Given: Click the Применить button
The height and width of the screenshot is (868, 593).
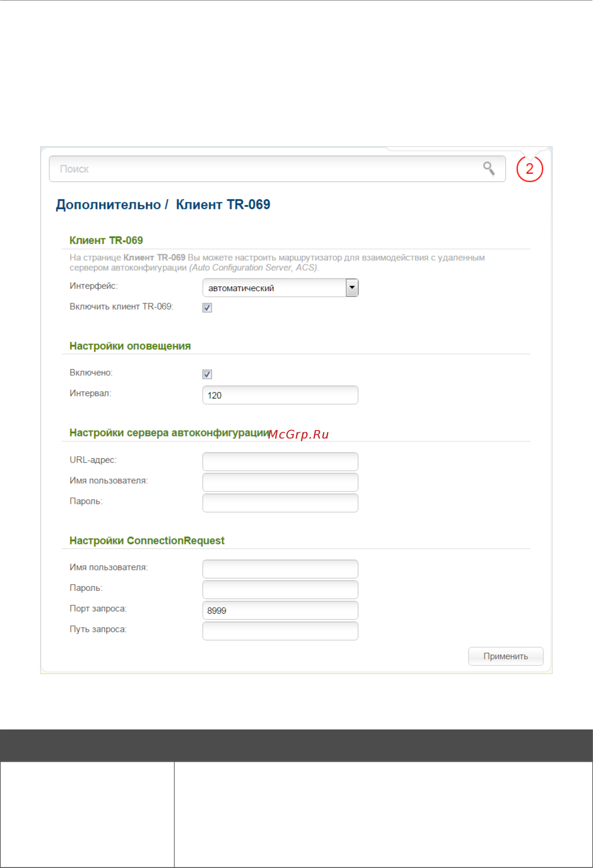Looking at the screenshot, I should (505, 656).
